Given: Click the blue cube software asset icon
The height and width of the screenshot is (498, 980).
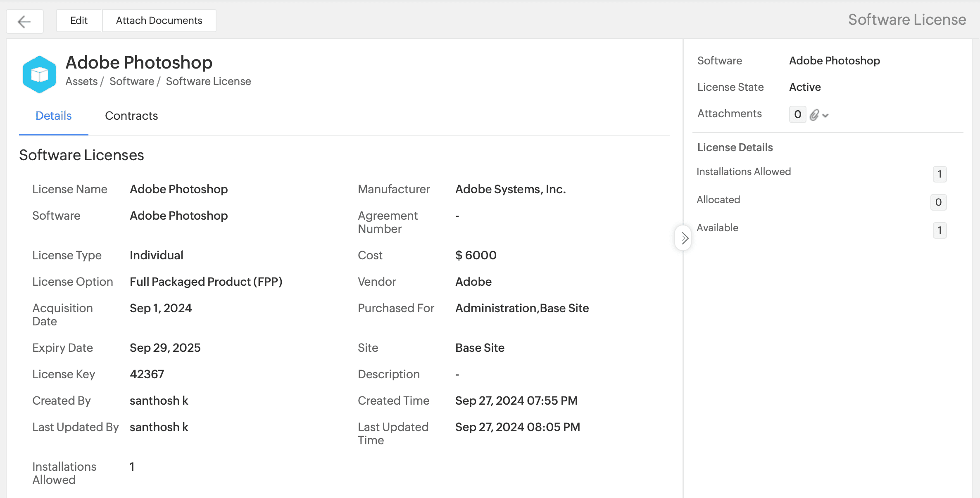Looking at the screenshot, I should (40, 74).
